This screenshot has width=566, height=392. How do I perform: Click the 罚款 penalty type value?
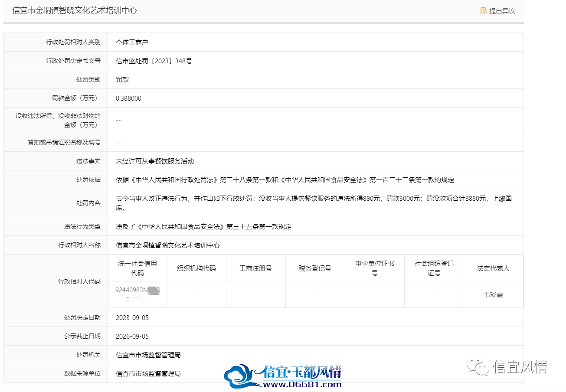click(122, 79)
